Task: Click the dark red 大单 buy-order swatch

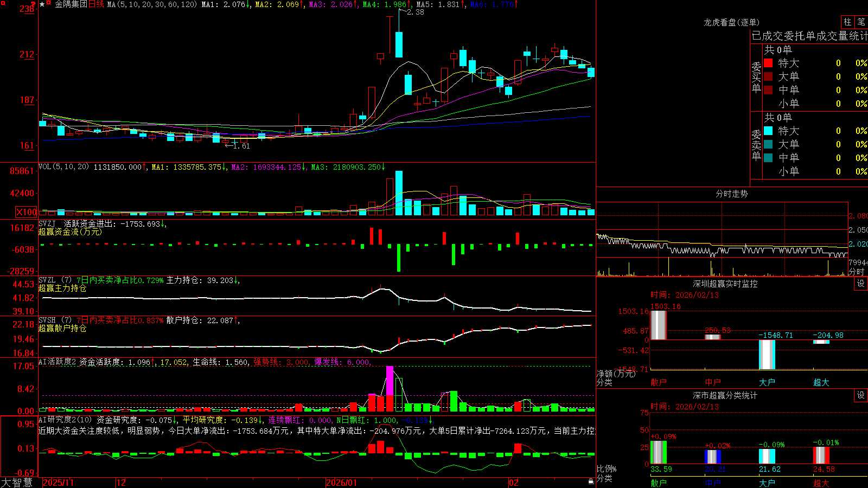Action: click(768, 76)
